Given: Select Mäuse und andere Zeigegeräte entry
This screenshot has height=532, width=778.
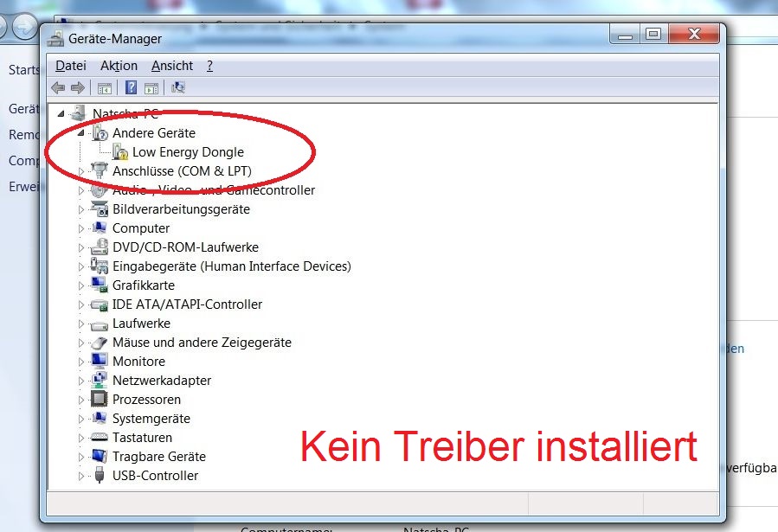Looking at the screenshot, I should tap(202, 343).
